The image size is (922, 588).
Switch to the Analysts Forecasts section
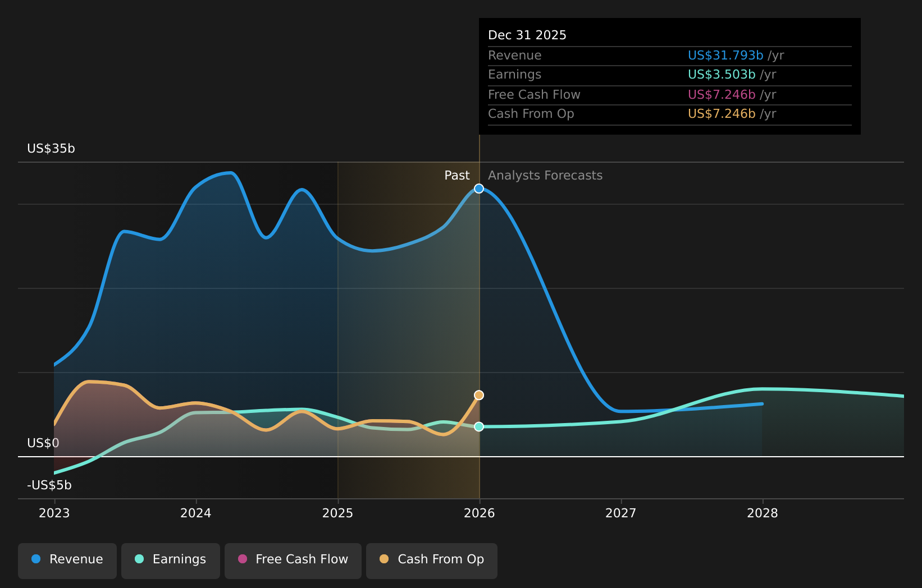[545, 175]
